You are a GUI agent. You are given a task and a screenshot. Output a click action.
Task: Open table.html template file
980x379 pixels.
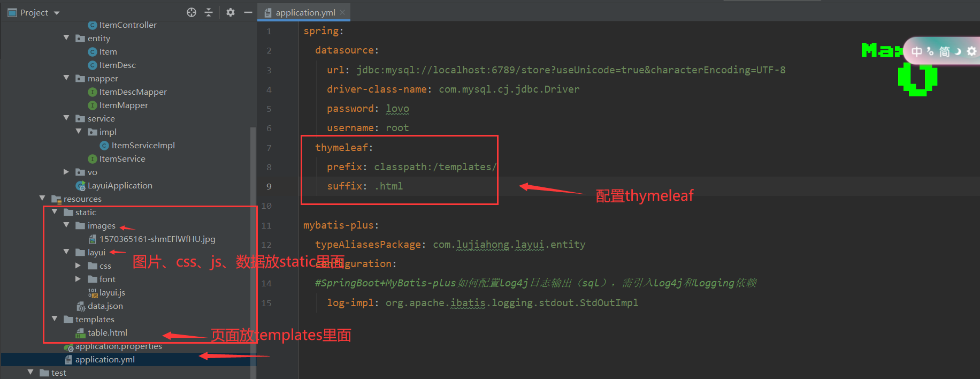click(x=107, y=333)
